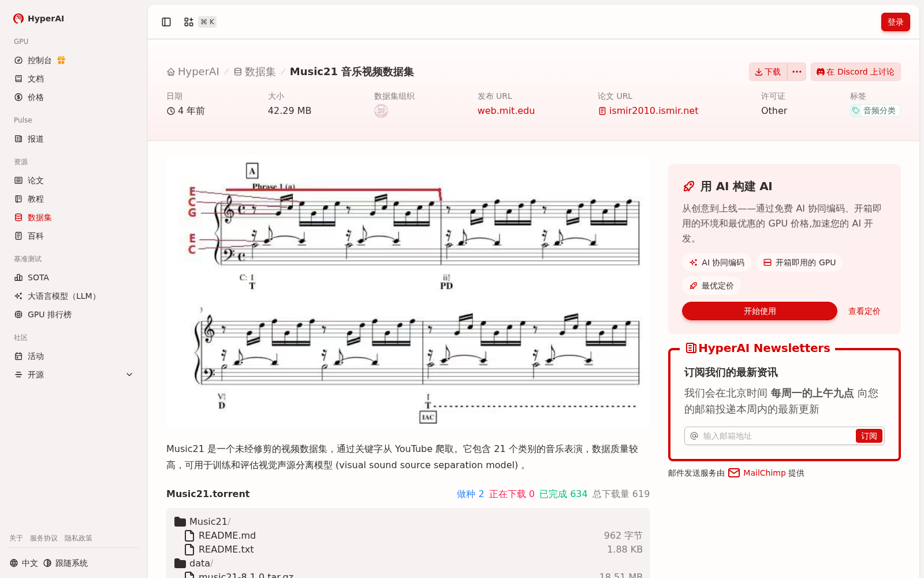
Task: Click the 开箱即用的 GPU chip
Action: coord(799,262)
